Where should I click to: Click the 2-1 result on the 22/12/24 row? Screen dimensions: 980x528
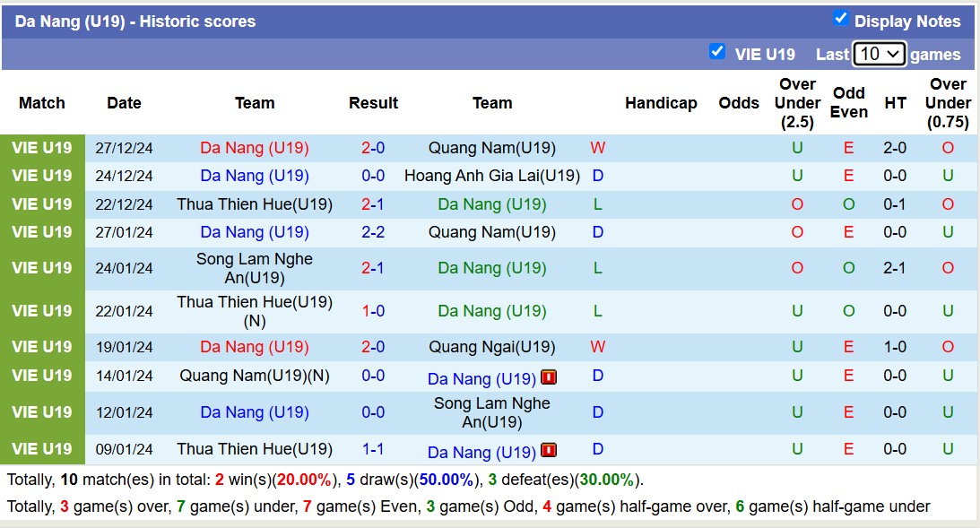click(373, 203)
